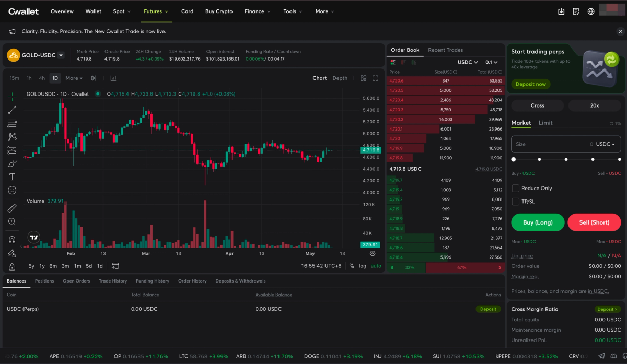Toggle magnet mode for drawings
The width and height of the screenshot is (627, 364).
click(12, 240)
